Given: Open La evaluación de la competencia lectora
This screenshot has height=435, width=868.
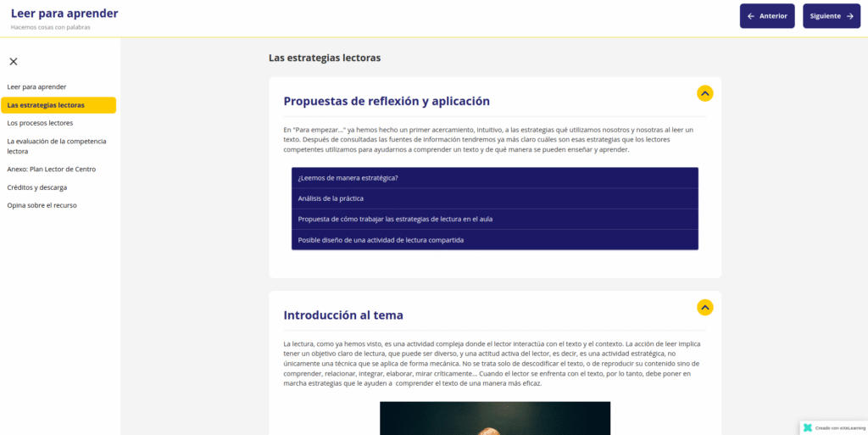Looking at the screenshot, I should 56,146.
